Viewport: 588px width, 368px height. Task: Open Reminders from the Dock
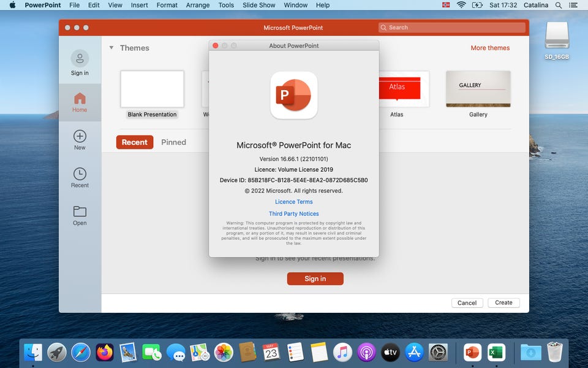[x=295, y=353]
